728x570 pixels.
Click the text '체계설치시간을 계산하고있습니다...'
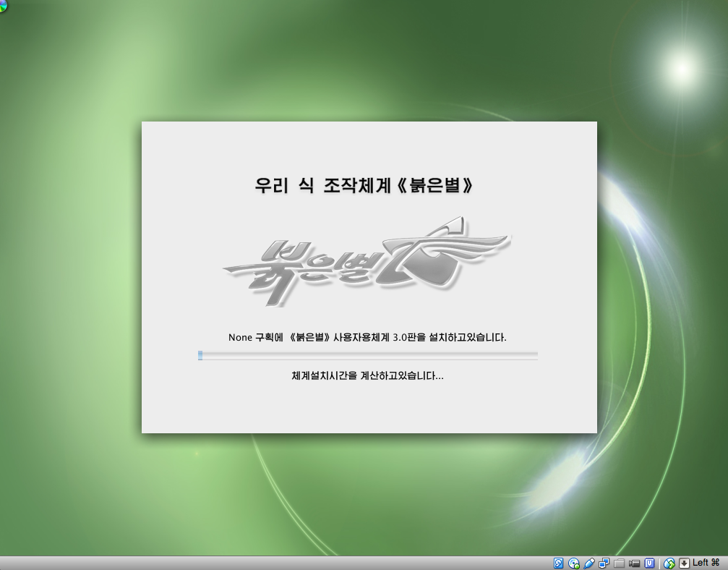pos(367,375)
